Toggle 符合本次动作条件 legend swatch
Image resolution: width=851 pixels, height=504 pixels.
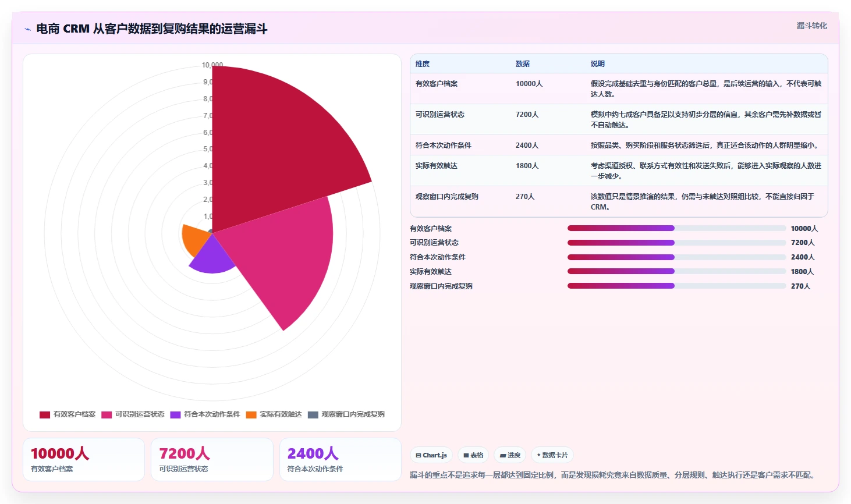(x=175, y=415)
